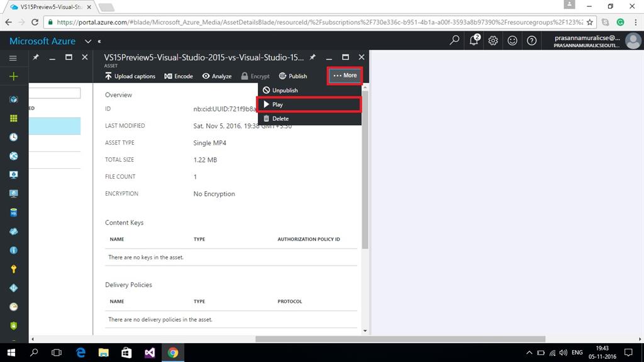Open the blue diamond sidebar icon
Viewport: 644px width, 362px height.
(14, 288)
